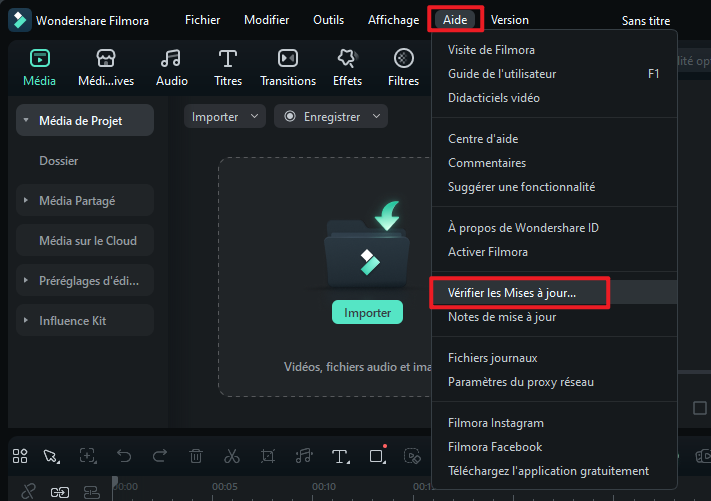Switch to the Média tab

pyautogui.click(x=39, y=68)
